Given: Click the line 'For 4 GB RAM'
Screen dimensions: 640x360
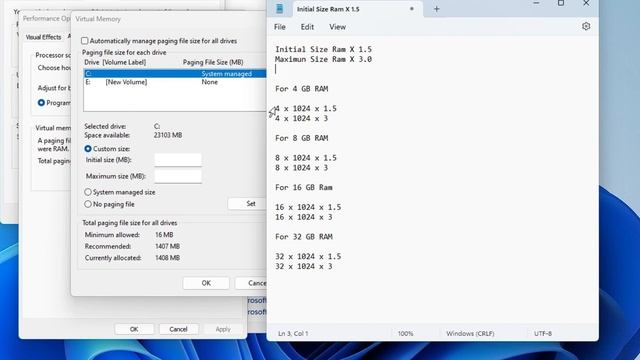Looking at the screenshot, I should tap(302, 89).
